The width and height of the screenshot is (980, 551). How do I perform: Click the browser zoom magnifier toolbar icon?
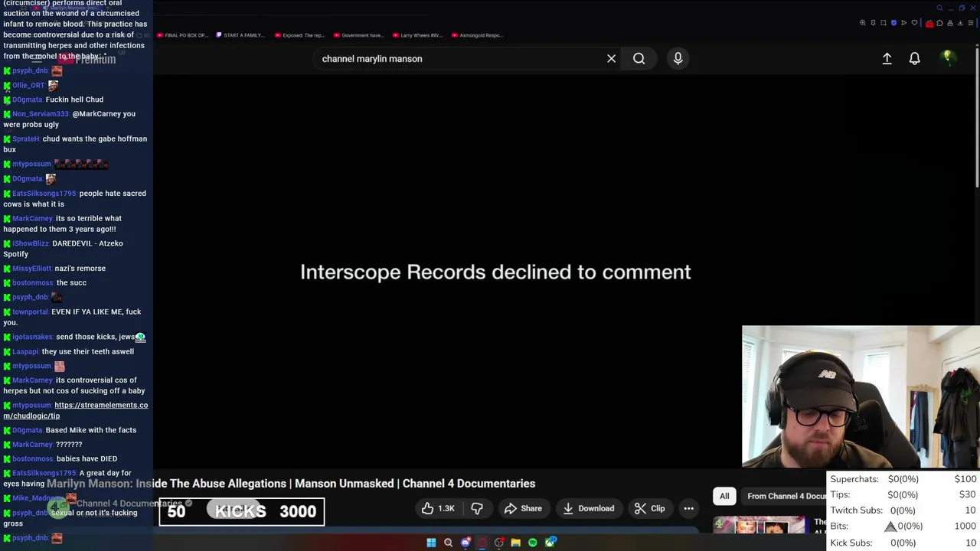point(864,23)
